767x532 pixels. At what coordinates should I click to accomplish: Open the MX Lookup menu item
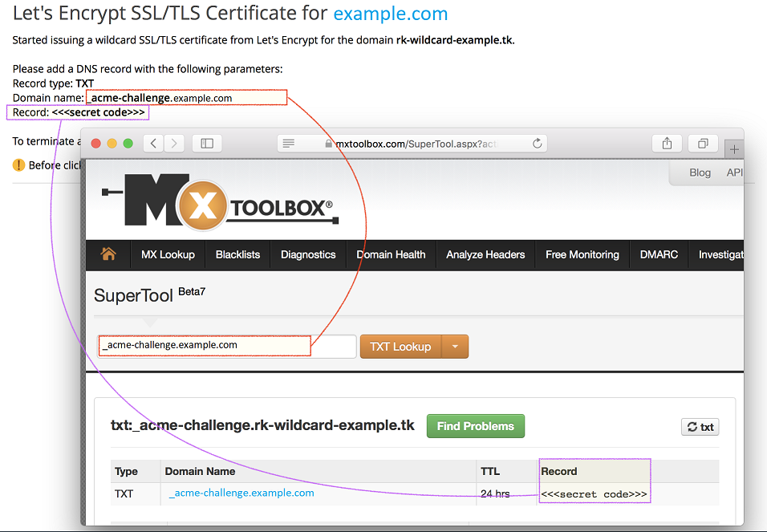(168, 254)
